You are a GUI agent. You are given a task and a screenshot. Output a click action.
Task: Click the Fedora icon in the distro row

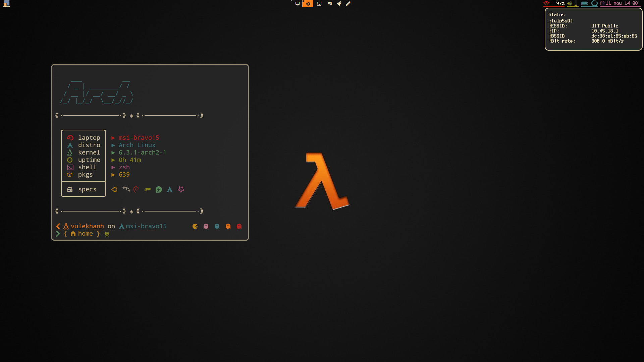click(x=159, y=189)
